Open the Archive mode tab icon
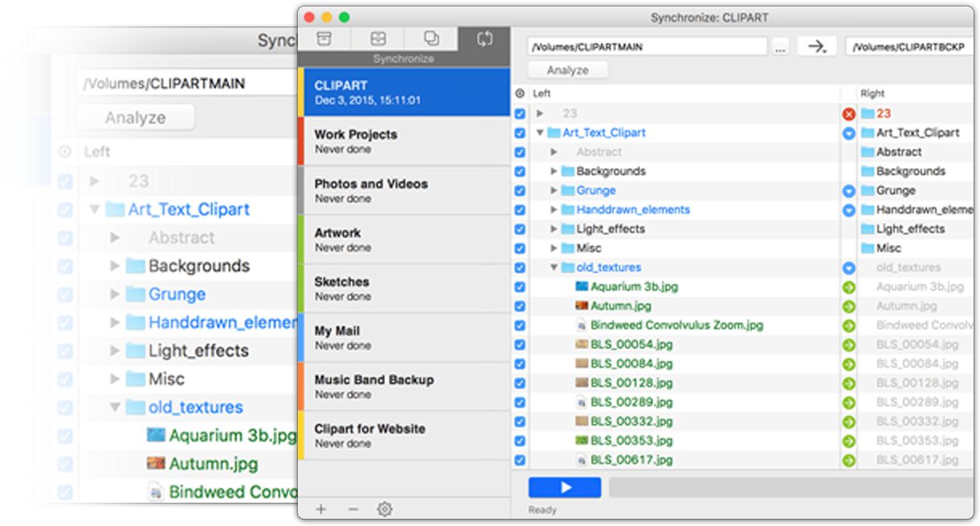Image resolution: width=980 pixels, height=526 pixels. (x=323, y=39)
